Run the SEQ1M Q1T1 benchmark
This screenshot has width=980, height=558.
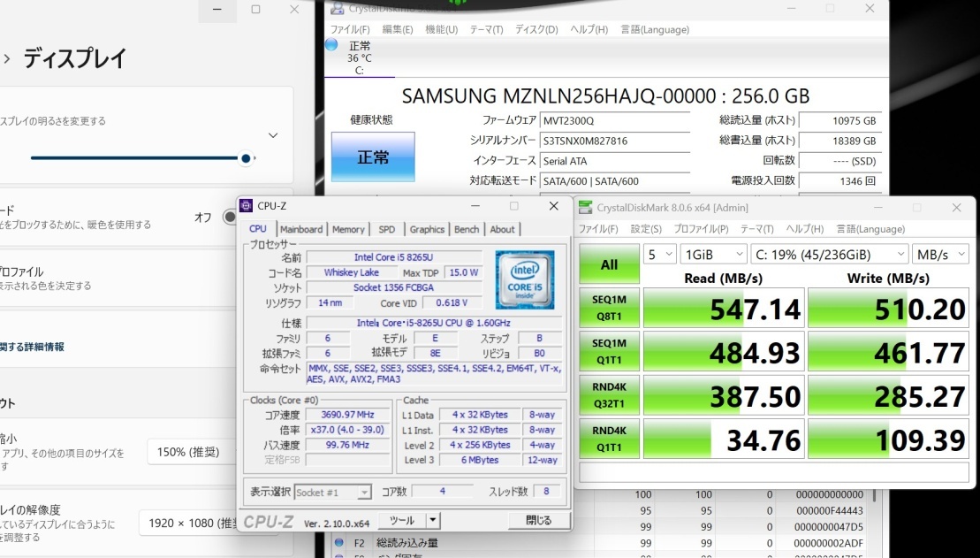tap(610, 352)
